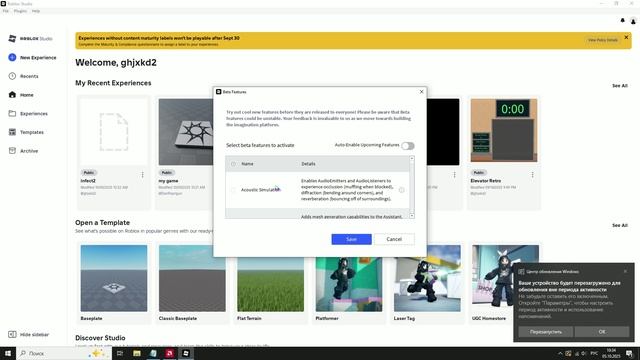This screenshot has height=360, width=640.
Task: Click the taskbar clock
Action: click(x=611, y=353)
